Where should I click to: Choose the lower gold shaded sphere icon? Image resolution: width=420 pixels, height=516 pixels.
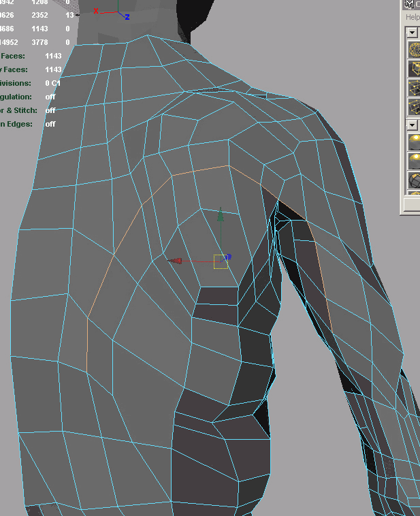414,161
